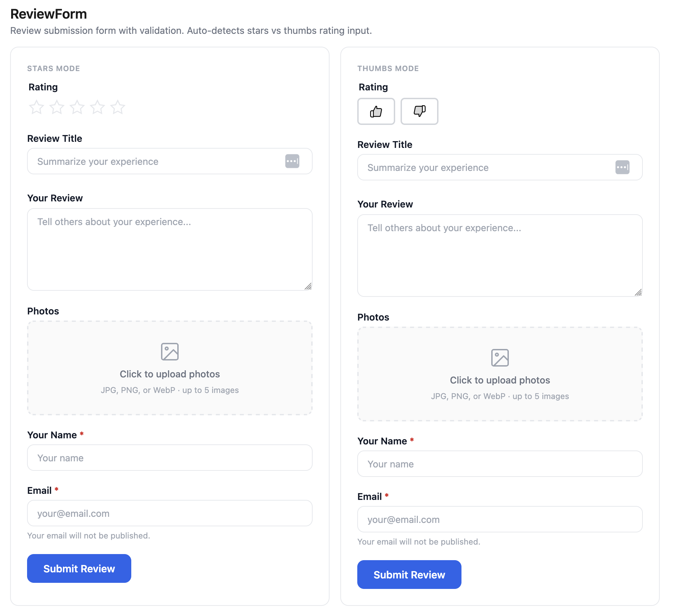678x616 pixels.
Task: Click the Your Review textarea in Thumbs Mode
Action: pos(500,254)
